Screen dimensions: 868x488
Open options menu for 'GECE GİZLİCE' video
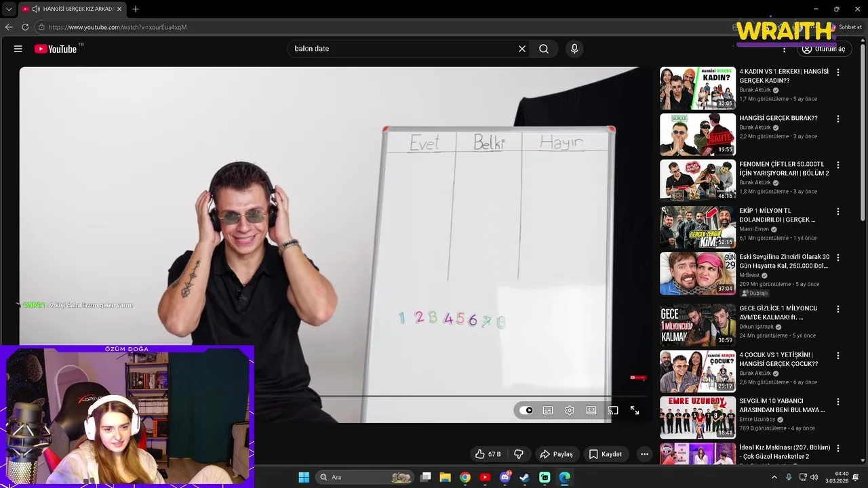tap(838, 309)
